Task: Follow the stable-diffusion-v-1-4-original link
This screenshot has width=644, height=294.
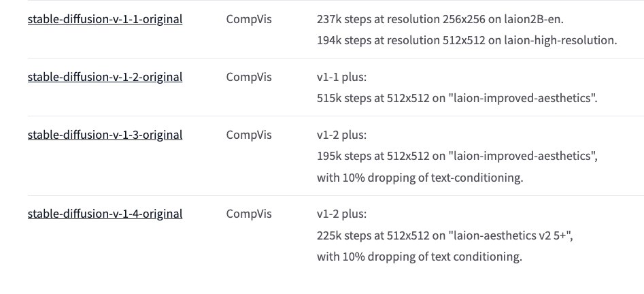Action: [105, 214]
